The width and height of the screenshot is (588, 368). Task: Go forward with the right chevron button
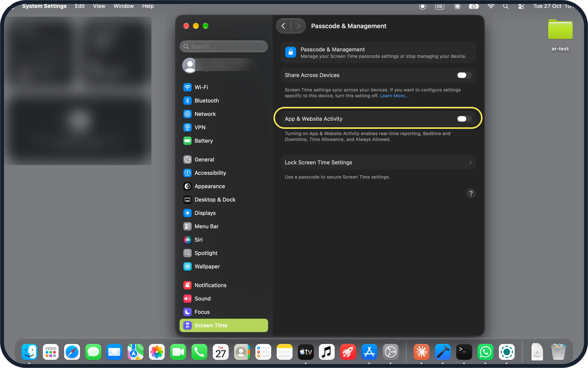tap(298, 26)
